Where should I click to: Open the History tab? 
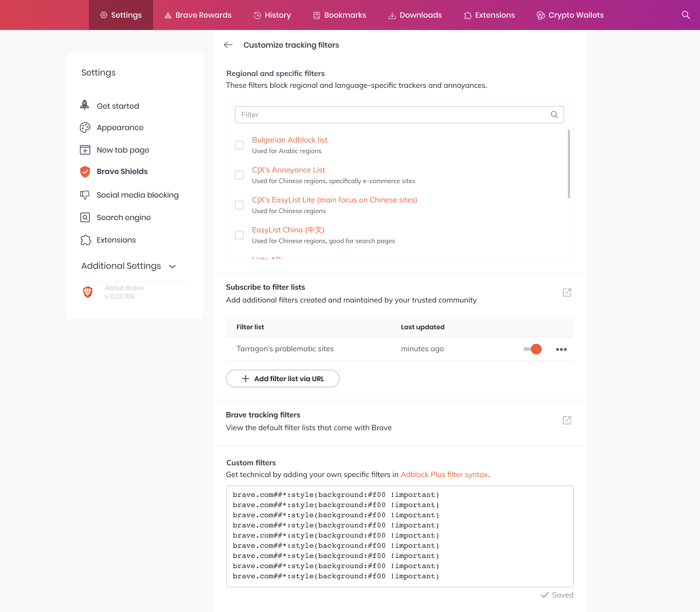pyautogui.click(x=272, y=15)
